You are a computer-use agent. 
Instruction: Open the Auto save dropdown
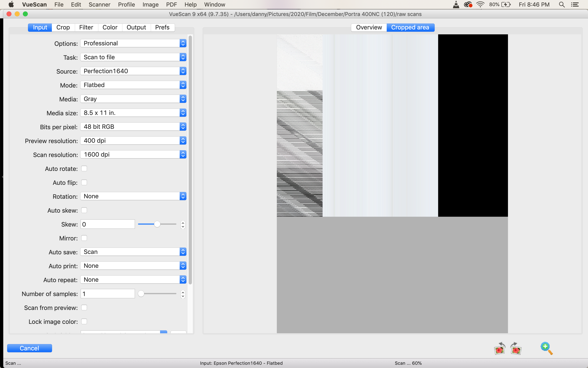pyautogui.click(x=133, y=252)
